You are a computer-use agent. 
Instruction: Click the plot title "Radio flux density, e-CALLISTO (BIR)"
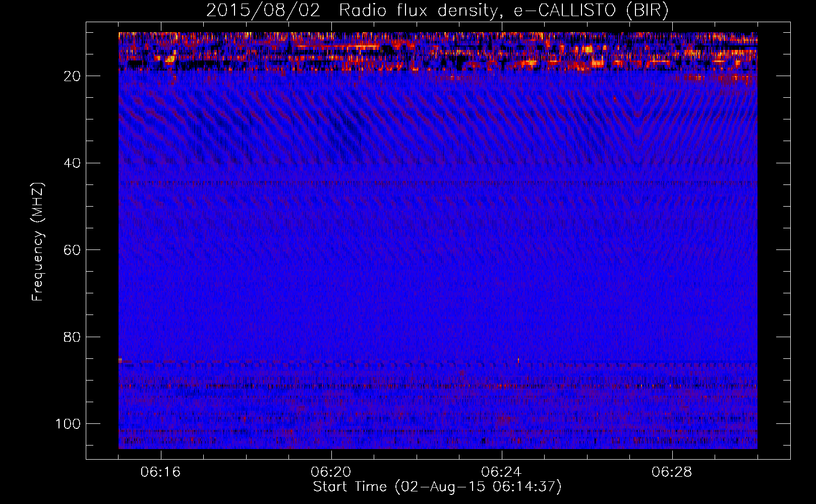pyautogui.click(x=503, y=11)
